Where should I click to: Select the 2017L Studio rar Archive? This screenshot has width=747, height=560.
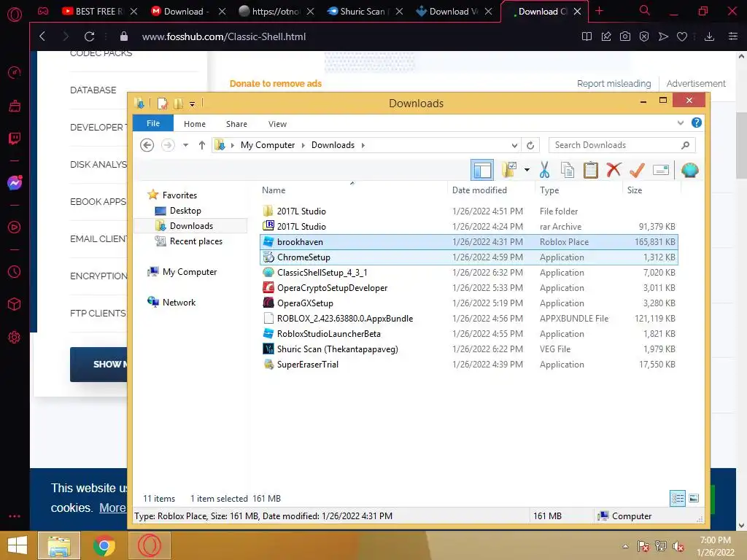(469, 227)
